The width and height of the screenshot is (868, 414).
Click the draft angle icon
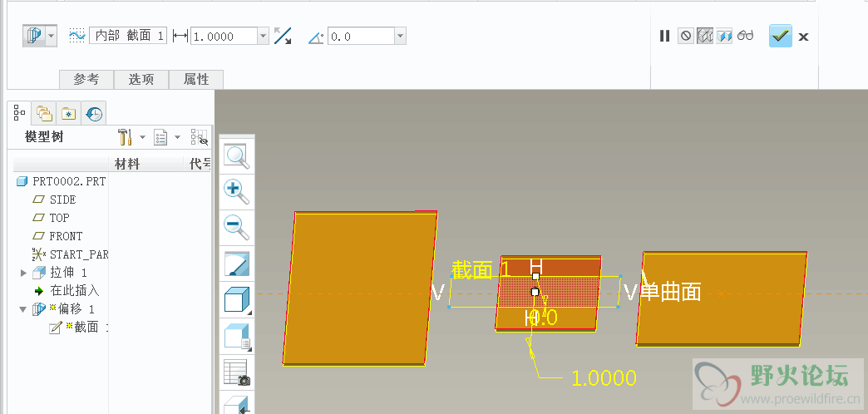coord(316,37)
